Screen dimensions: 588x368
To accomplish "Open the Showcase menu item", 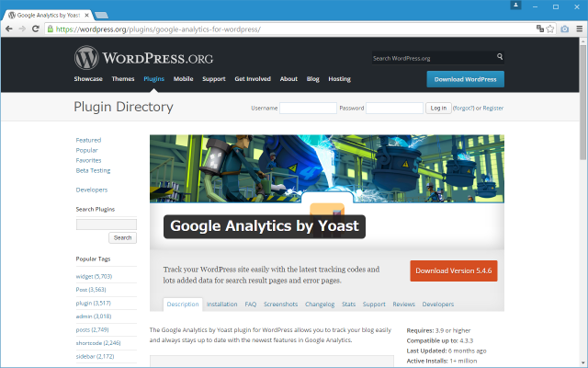I will click(88, 79).
